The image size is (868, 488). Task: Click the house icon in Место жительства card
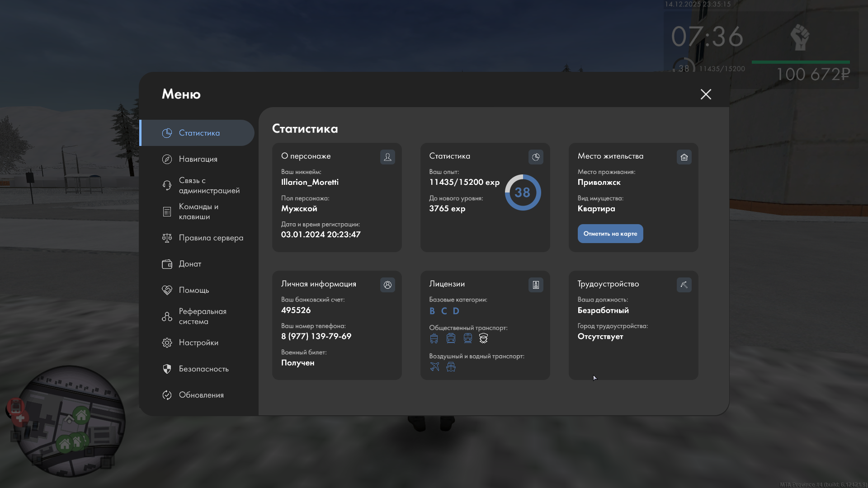684,157
